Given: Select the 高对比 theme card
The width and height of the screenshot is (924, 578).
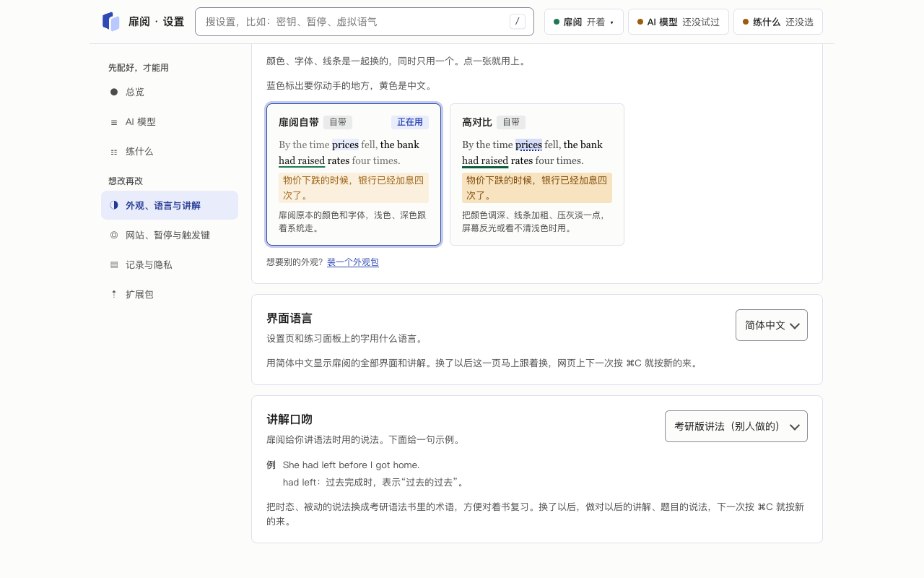Looking at the screenshot, I should point(537,174).
